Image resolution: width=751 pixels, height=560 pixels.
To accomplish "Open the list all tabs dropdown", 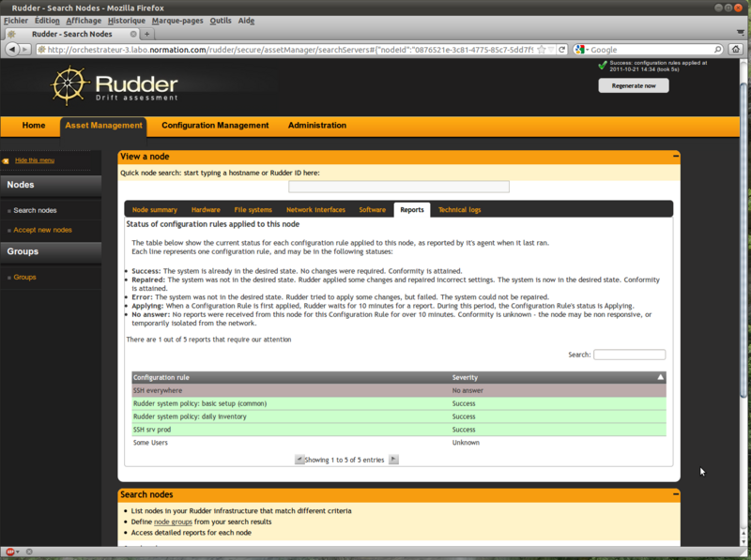I will pyautogui.click(x=741, y=33).
